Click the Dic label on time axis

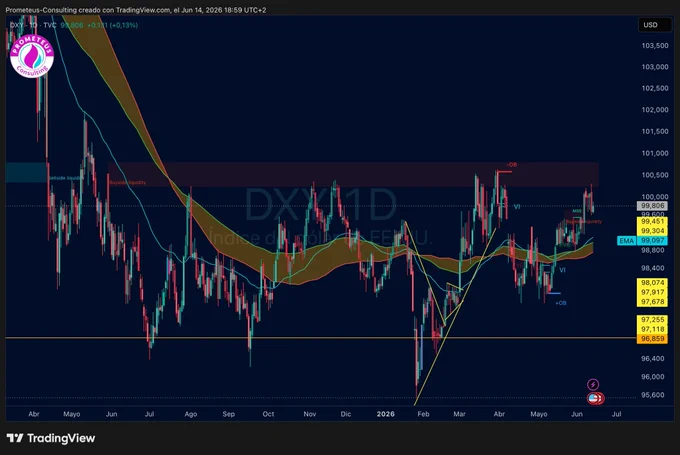346,414
